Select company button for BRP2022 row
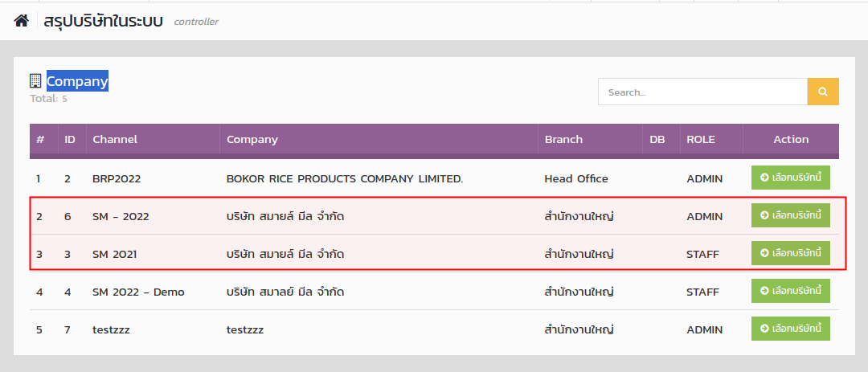 click(x=791, y=178)
